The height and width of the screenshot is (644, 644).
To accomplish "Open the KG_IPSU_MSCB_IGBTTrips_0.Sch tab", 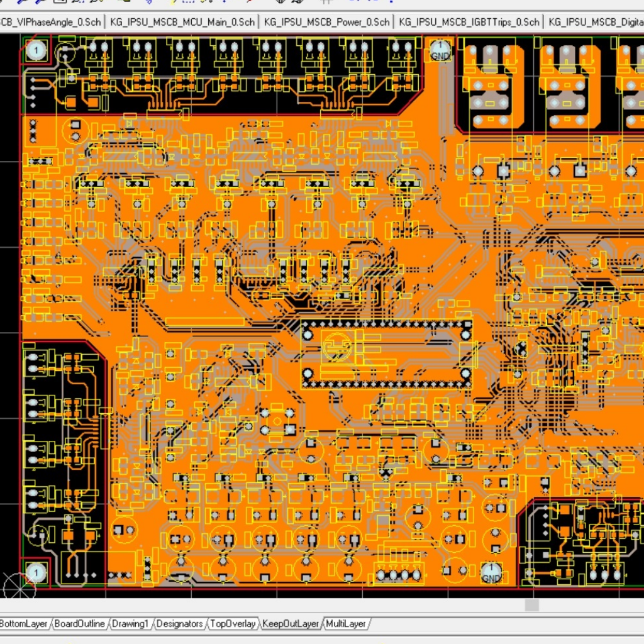I will [x=469, y=21].
